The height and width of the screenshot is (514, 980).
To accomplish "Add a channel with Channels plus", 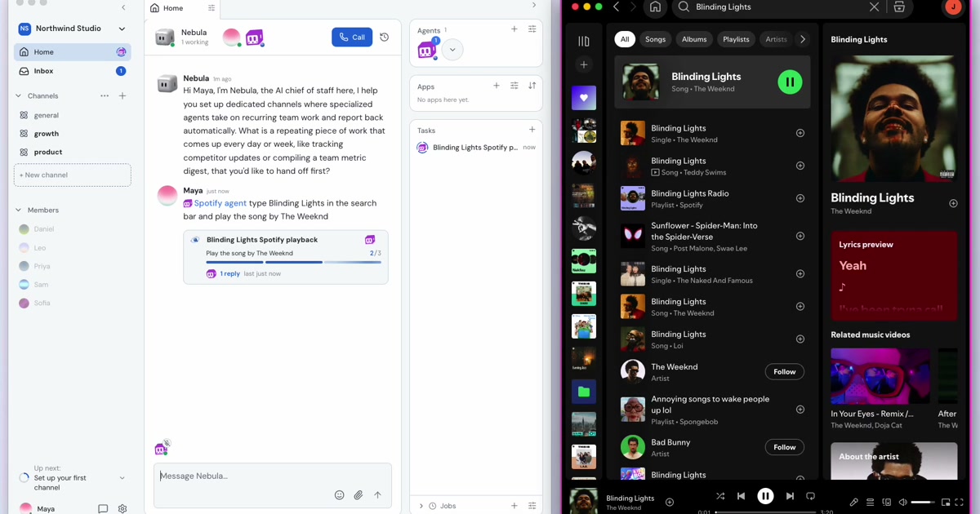I will 122,96.
